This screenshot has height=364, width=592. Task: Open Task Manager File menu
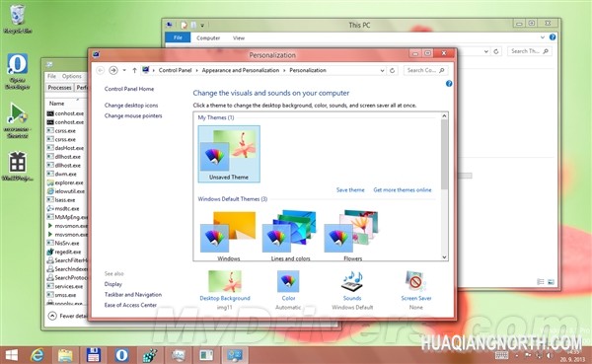point(51,76)
